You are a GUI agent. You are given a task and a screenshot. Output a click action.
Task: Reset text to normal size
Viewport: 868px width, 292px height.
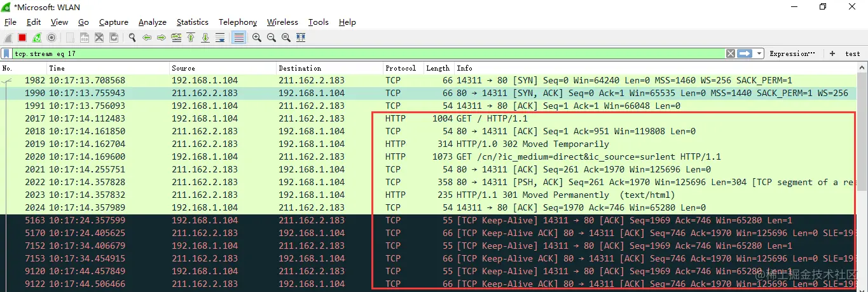[286, 38]
